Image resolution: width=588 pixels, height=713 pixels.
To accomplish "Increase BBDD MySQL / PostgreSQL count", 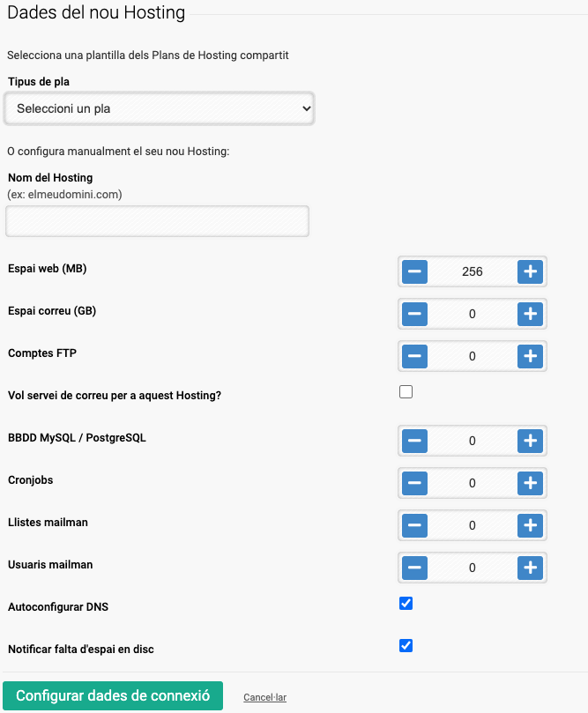I will 530,441.
